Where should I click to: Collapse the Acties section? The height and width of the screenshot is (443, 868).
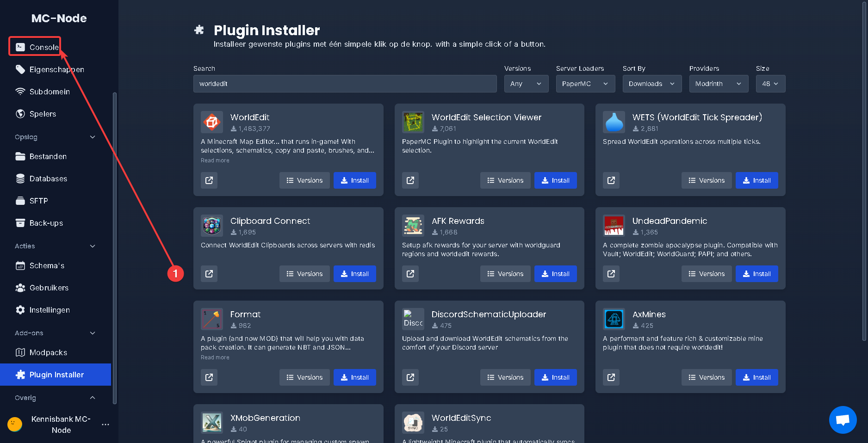tap(93, 246)
